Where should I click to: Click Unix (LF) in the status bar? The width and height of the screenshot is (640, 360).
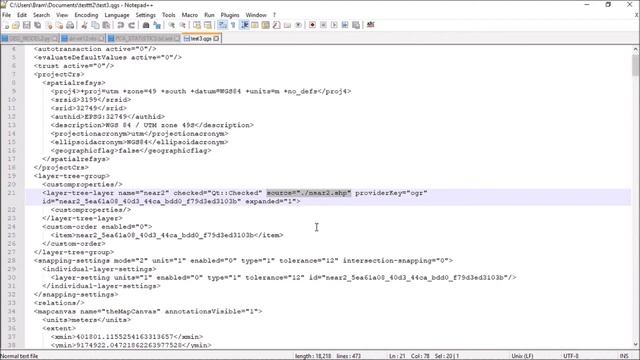click(x=522, y=356)
